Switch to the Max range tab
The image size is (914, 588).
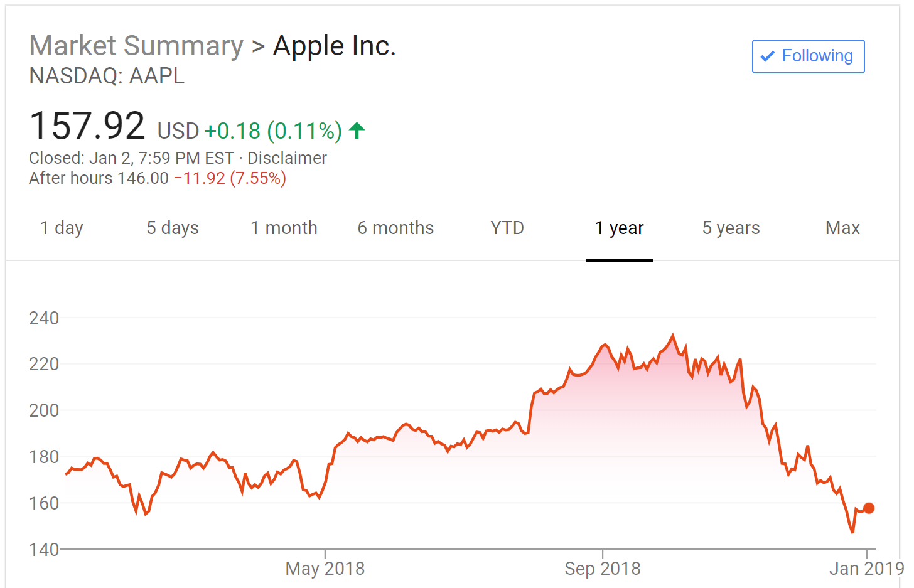pos(842,228)
